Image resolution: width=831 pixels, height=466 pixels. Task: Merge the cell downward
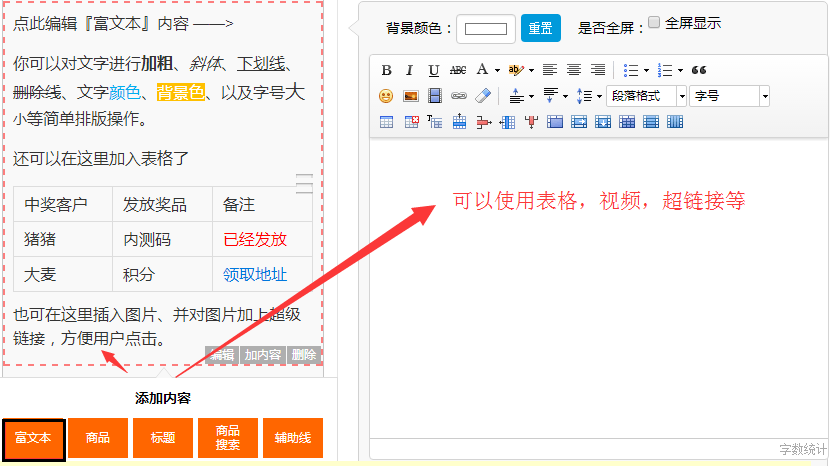[603, 122]
